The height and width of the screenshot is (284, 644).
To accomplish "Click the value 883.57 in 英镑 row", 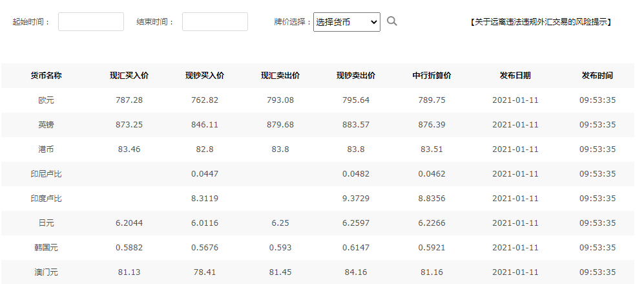I will 356,125.
